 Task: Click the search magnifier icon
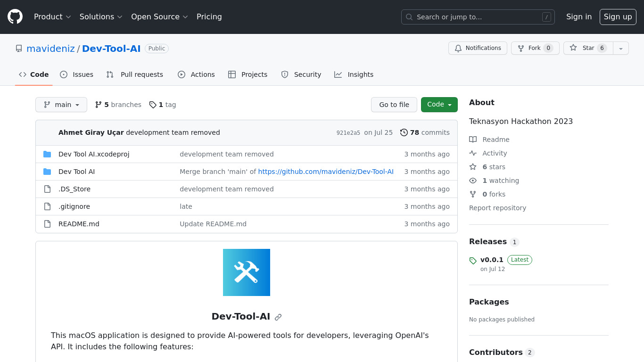point(409,17)
